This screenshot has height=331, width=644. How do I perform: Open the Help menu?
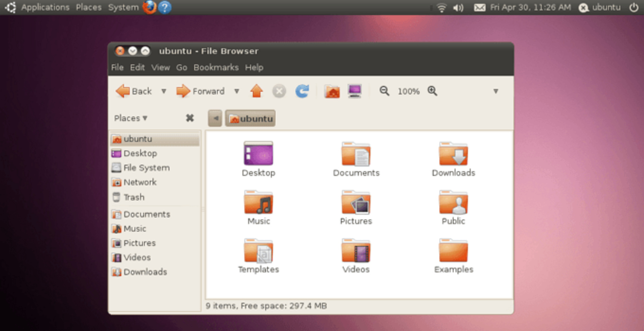pos(254,67)
